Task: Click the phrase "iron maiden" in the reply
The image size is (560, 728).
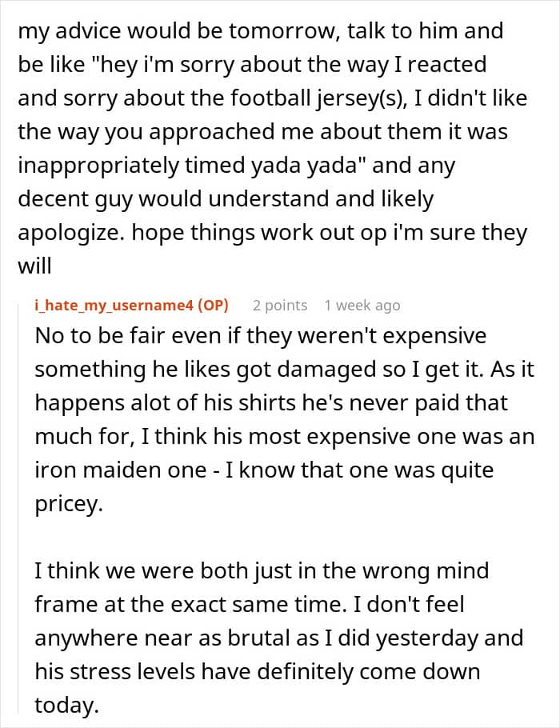Action: 92,469
